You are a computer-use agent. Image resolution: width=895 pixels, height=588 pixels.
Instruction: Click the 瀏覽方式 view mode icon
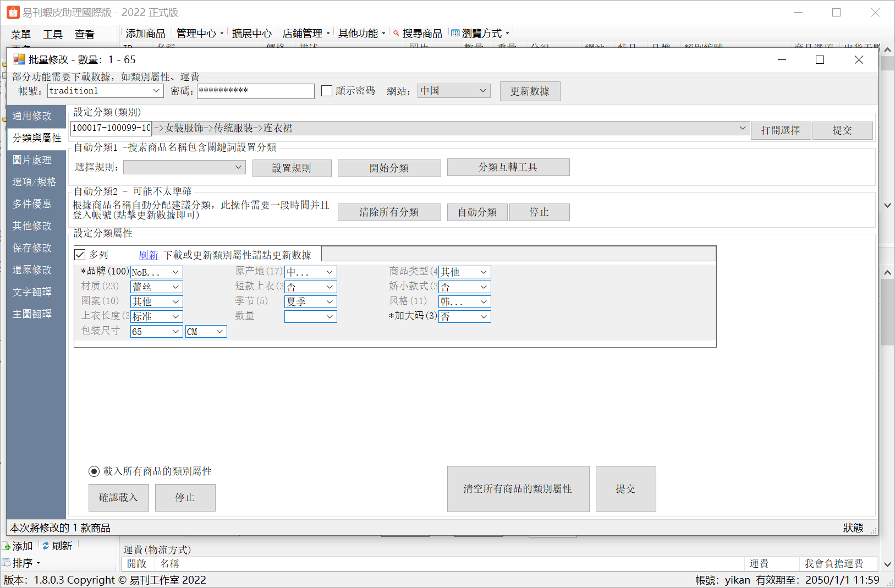[455, 34]
